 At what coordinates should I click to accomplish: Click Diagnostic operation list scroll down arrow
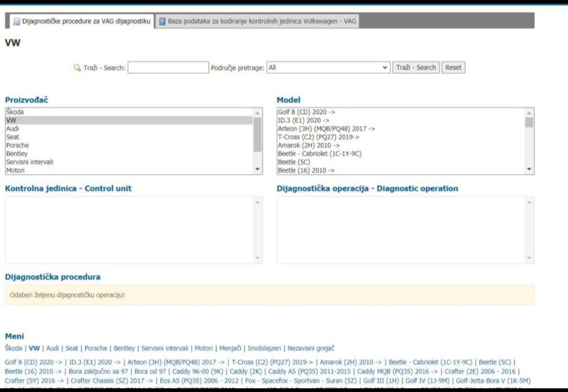pyautogui.click(x=529, y=258)
